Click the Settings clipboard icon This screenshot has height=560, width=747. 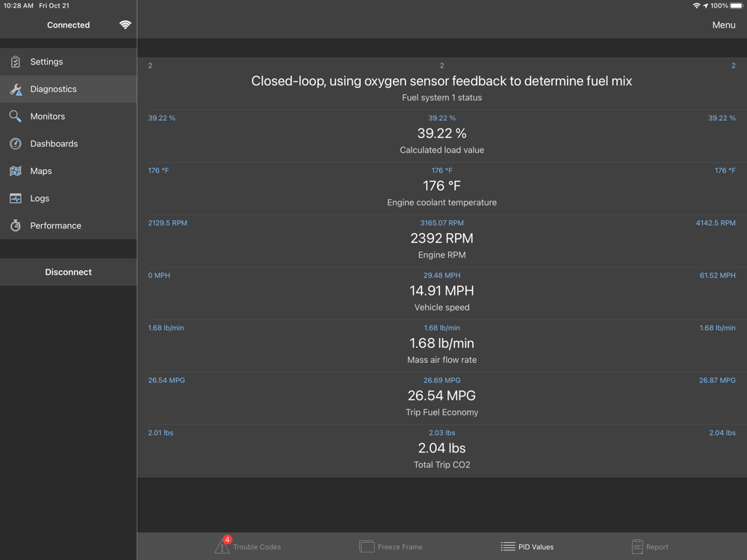[x=16, y=61]
